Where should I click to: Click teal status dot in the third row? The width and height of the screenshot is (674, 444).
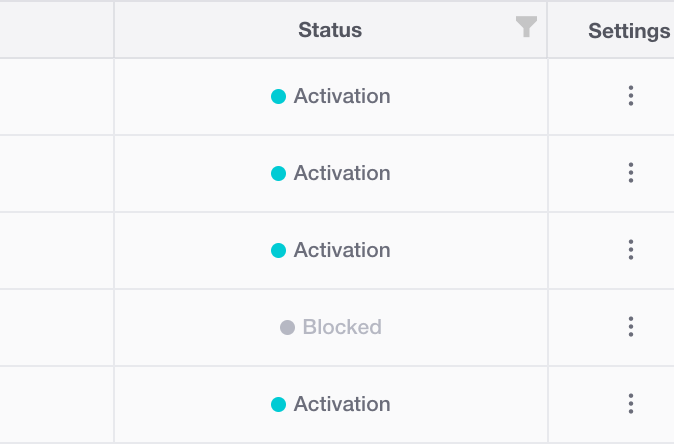pyautogui.click(x=279, y=251)
